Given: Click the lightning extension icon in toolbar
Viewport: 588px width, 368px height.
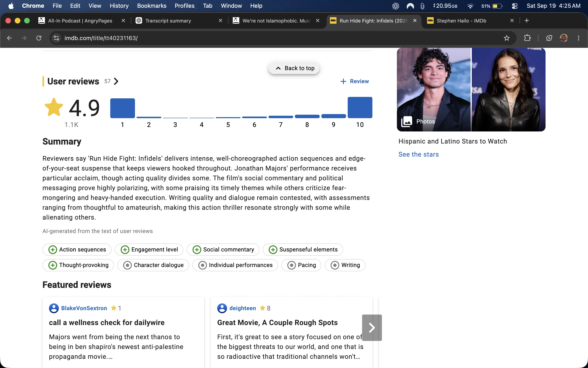Looking at the screenshot, I should 549,38.
